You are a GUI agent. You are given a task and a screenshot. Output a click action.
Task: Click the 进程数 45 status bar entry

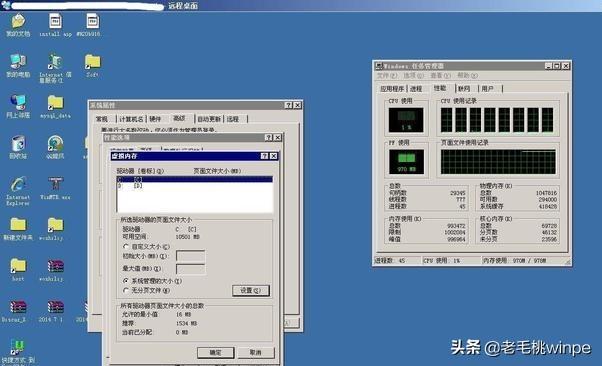point(396,260)
